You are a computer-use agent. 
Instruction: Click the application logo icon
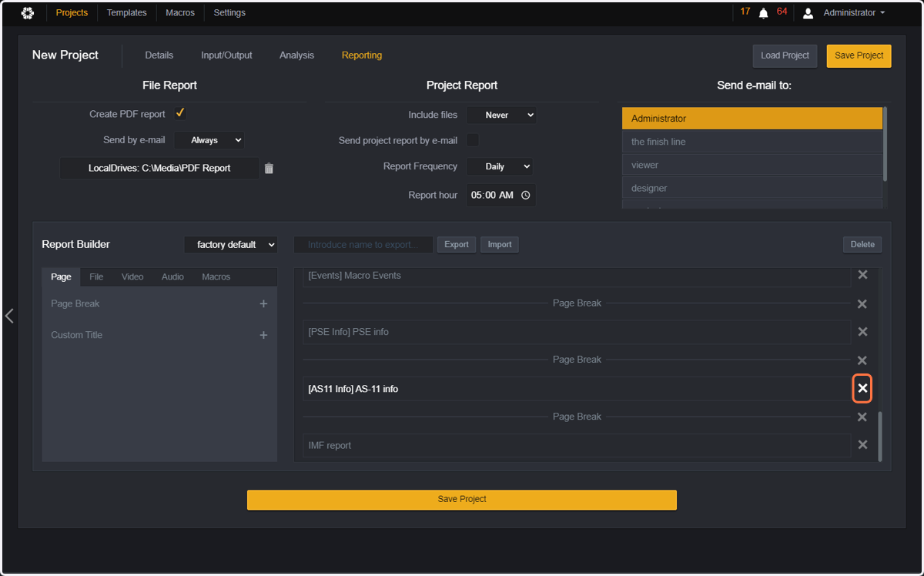[x=28, y=13]
